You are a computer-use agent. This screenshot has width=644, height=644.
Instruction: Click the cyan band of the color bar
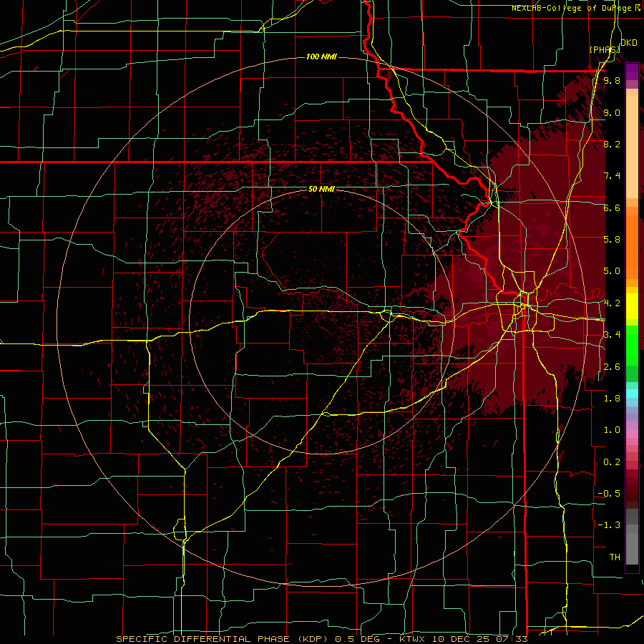(632, 394)
